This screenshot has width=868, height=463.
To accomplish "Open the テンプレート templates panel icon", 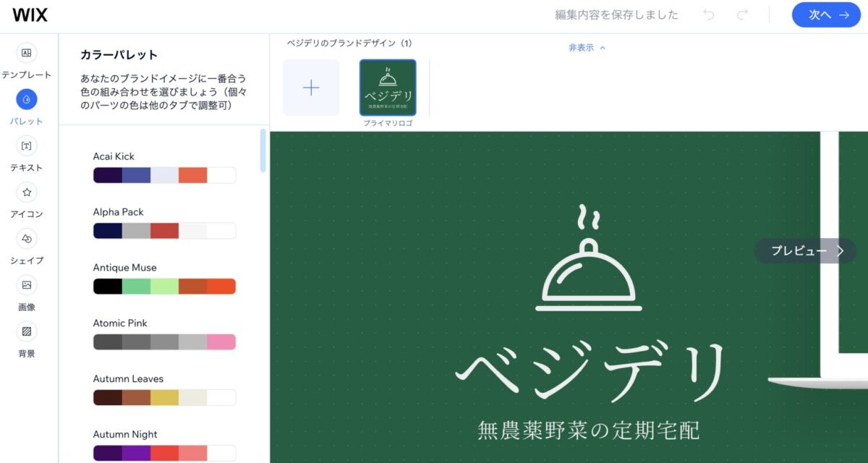I will pos(27,53).
